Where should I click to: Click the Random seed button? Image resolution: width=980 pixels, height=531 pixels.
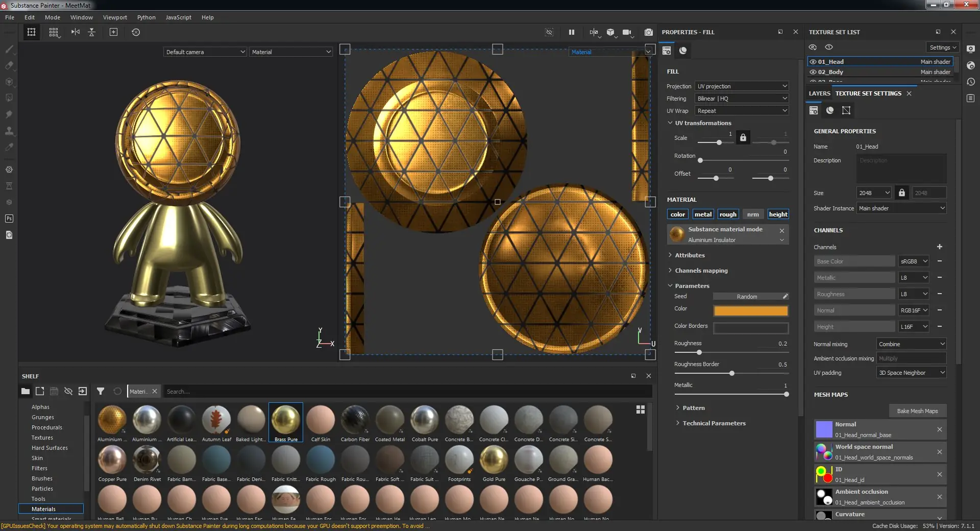747,297
